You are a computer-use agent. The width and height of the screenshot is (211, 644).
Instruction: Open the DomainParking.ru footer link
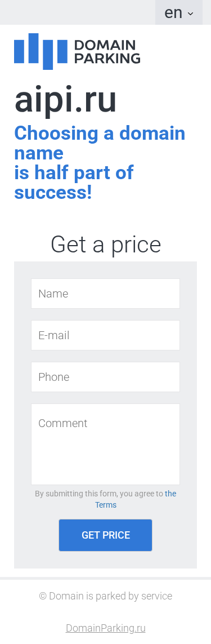(x=106, y=628)
